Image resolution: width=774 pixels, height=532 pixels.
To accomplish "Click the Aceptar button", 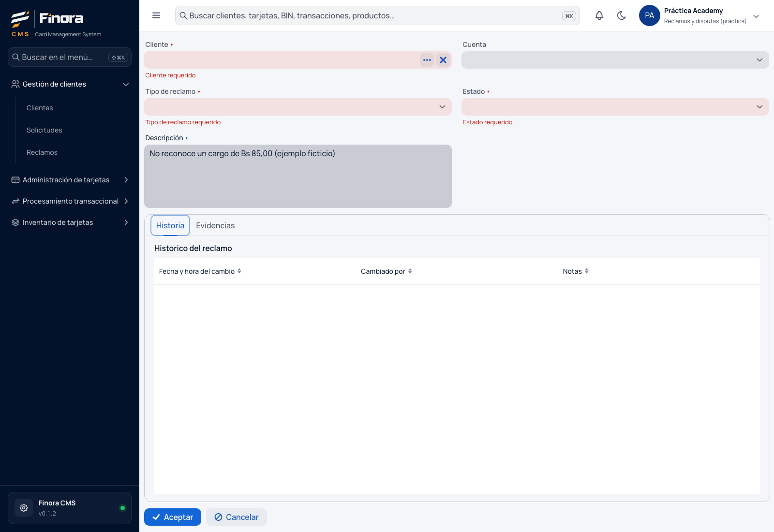I will point(173,517).
